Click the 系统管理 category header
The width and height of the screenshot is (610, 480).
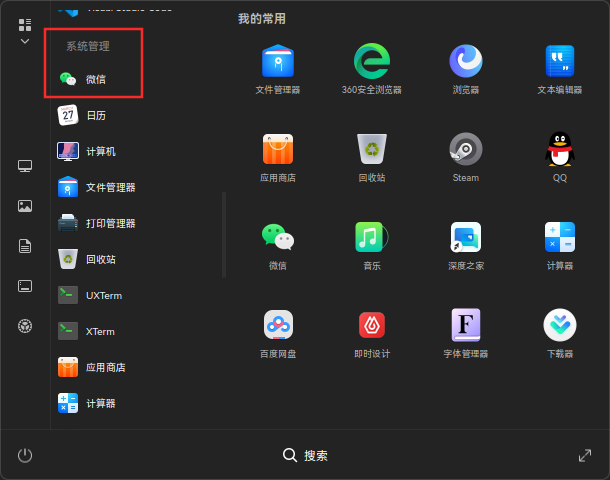tap(88, 46)
